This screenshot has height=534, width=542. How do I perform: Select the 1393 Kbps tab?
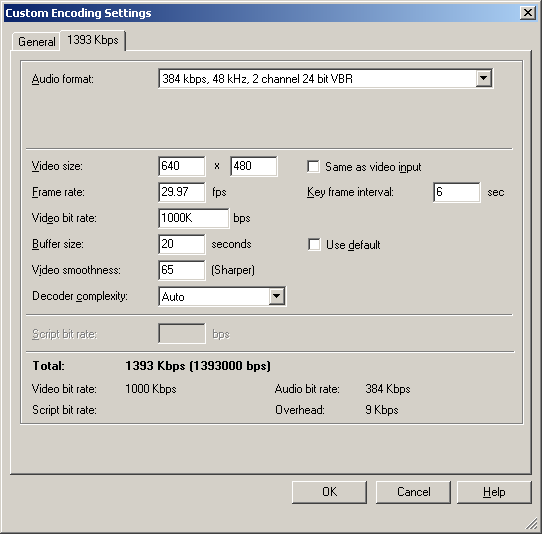click(93, 40)
